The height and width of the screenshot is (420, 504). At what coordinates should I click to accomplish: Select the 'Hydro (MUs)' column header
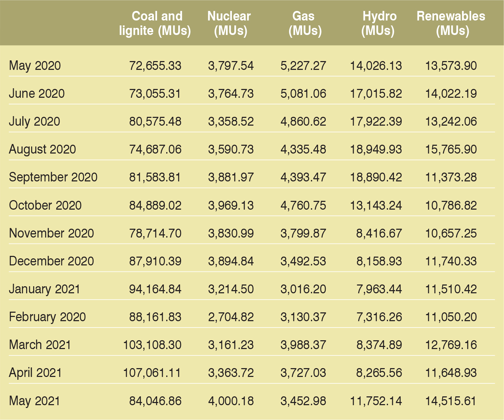tap(379, 23)
